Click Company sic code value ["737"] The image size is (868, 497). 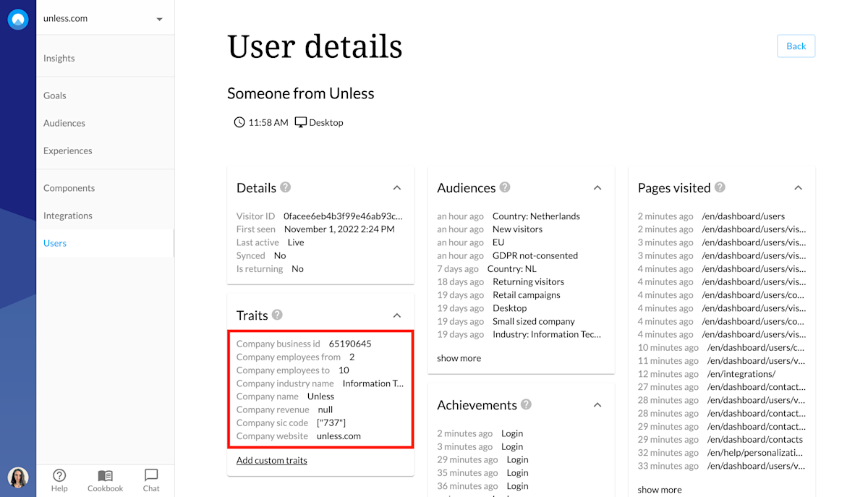pyautogui.click(x=331, y=422)
